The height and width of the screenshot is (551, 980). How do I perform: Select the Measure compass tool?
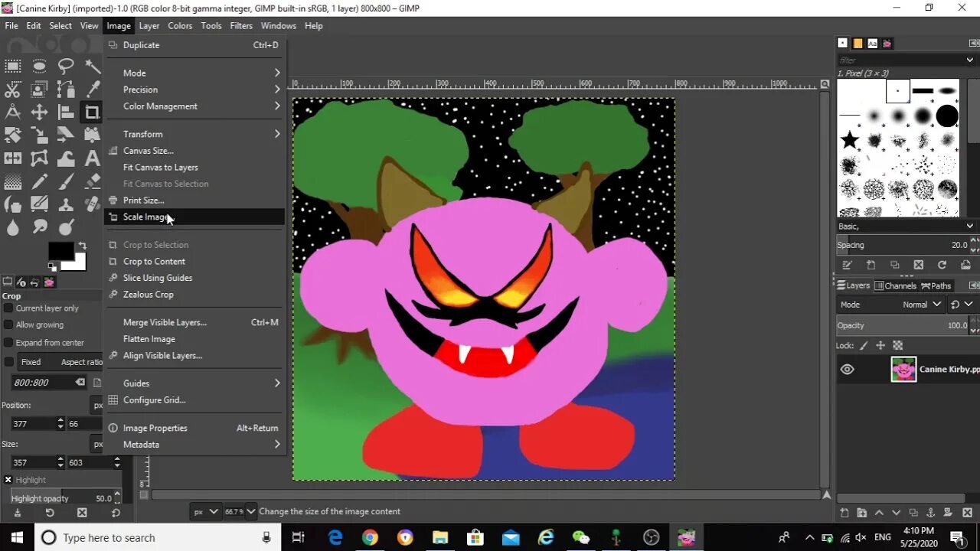tap(13, 112)
